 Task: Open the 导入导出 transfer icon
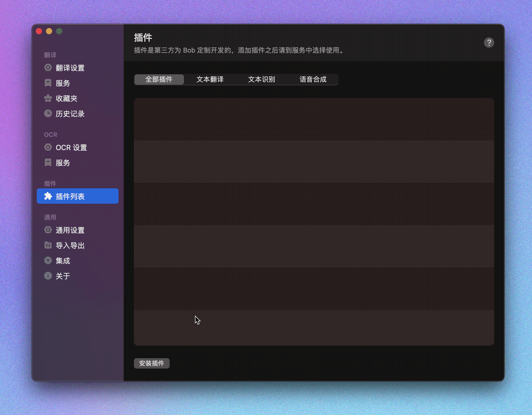click(x=48, y=245)
